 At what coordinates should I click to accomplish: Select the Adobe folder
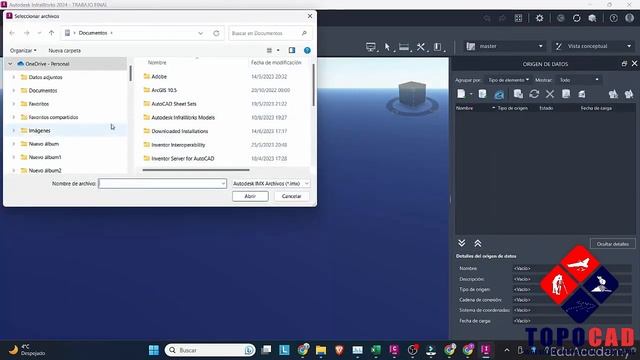(x=159, y=76)
